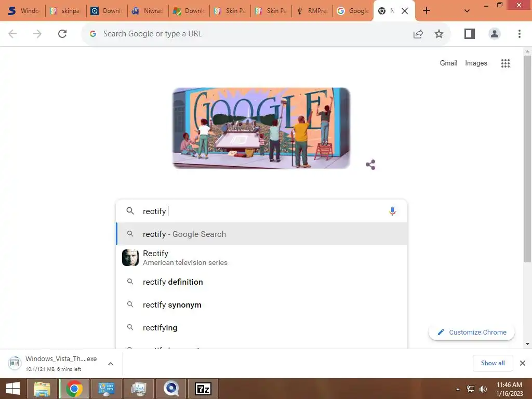
Task: Open the volume tray icon
Action: pos(483,389)
